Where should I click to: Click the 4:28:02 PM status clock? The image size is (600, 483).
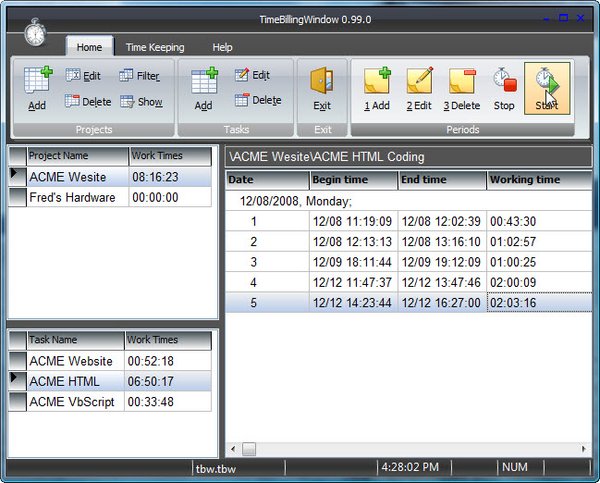[x=410, y=467]
